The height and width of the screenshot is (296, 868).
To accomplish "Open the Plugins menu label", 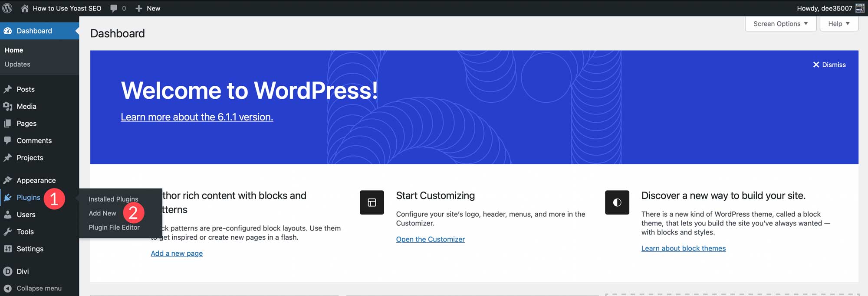I will [29, 198].
